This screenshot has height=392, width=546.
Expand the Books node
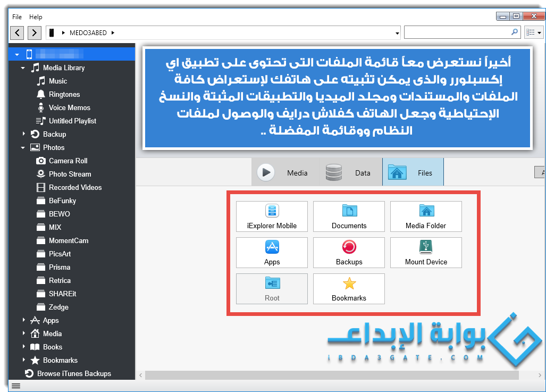coord(23,346)
